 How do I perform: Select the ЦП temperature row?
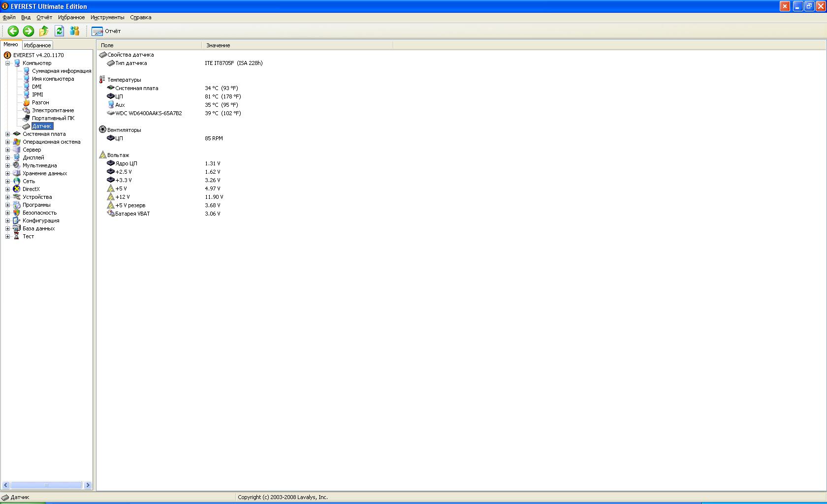click(x=119, y=96)
